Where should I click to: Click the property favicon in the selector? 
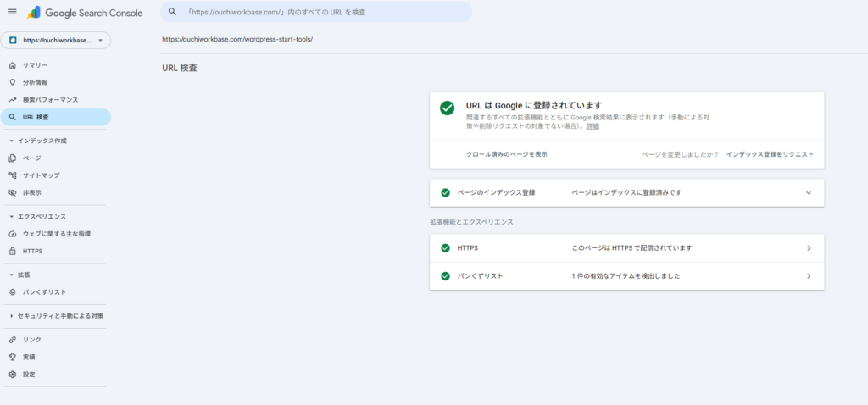tap(13, 41)
